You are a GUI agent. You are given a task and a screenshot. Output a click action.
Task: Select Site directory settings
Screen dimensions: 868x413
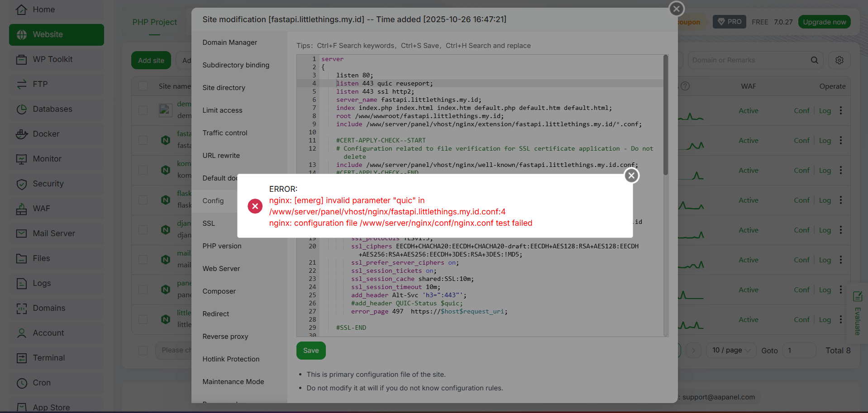(239, 88)
